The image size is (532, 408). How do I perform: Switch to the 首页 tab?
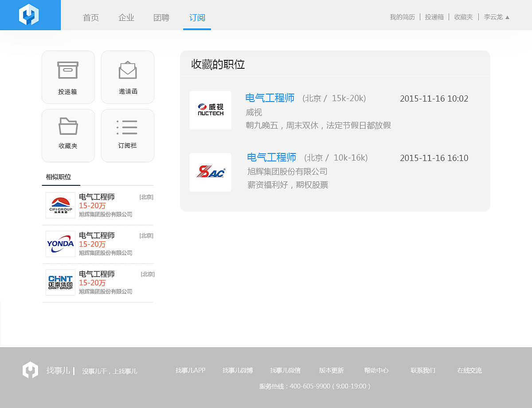click(90, 18)
